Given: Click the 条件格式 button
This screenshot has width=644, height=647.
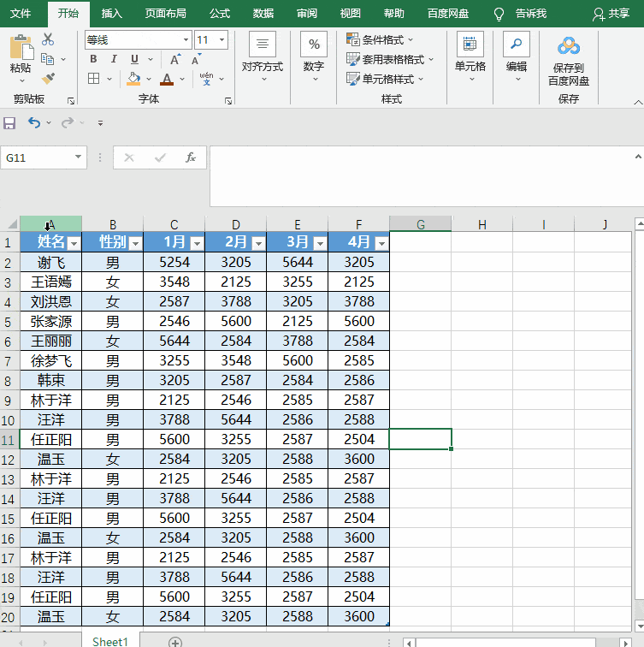Looking at the screenshot, I should (x=380, y=39).
